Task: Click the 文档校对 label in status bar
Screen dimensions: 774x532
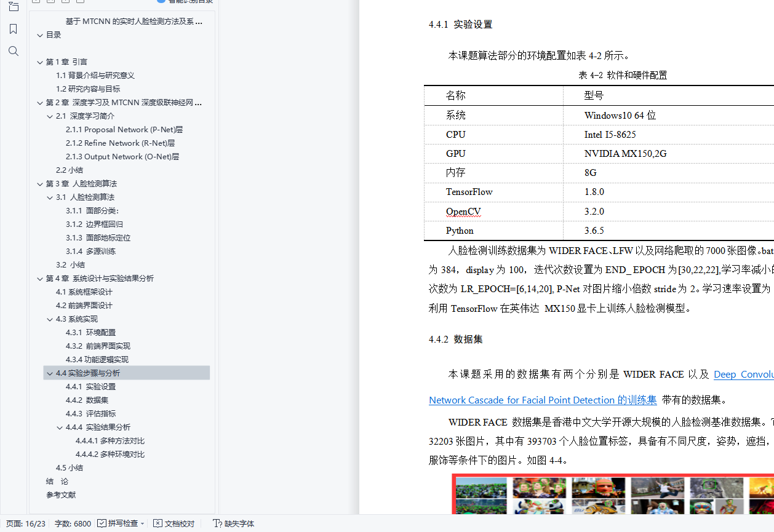Action: coord(180,524)
